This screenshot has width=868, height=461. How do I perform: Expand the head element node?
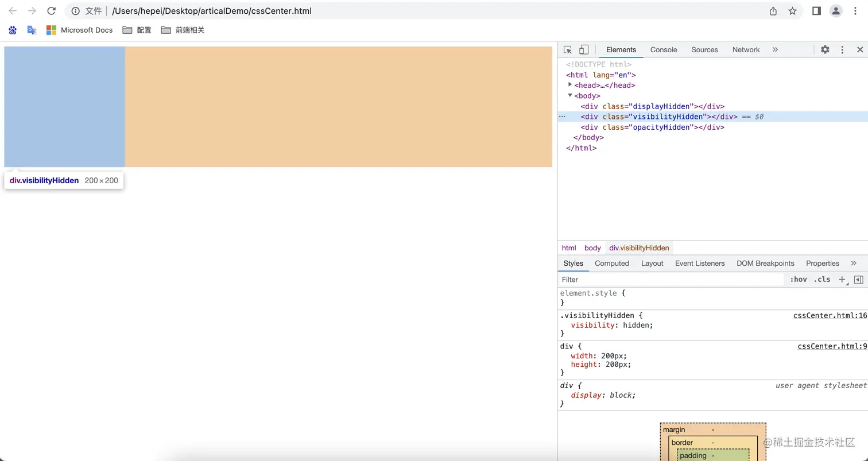(x=570, y=85)
